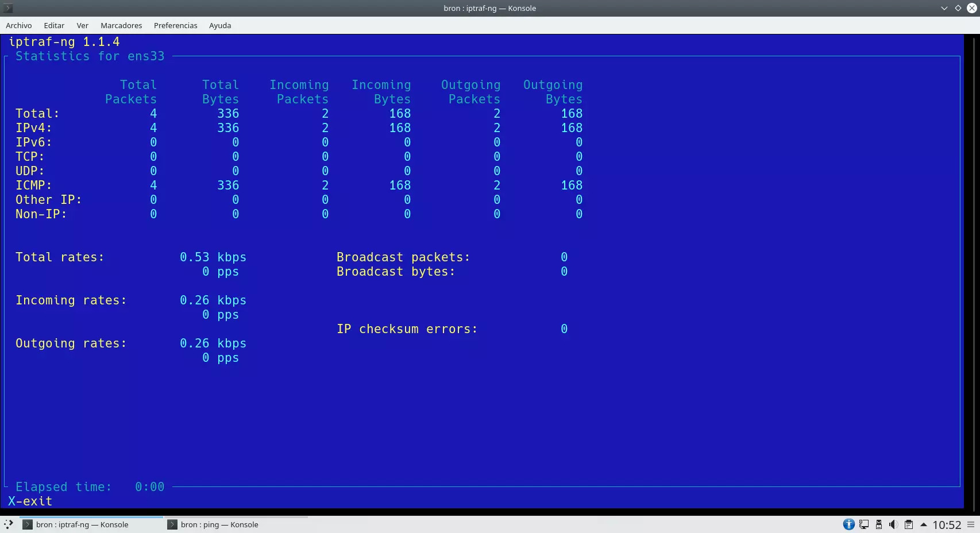Open the panel settings hamburger icon
This screenshot has height=533, width=980.
(971, 524)
